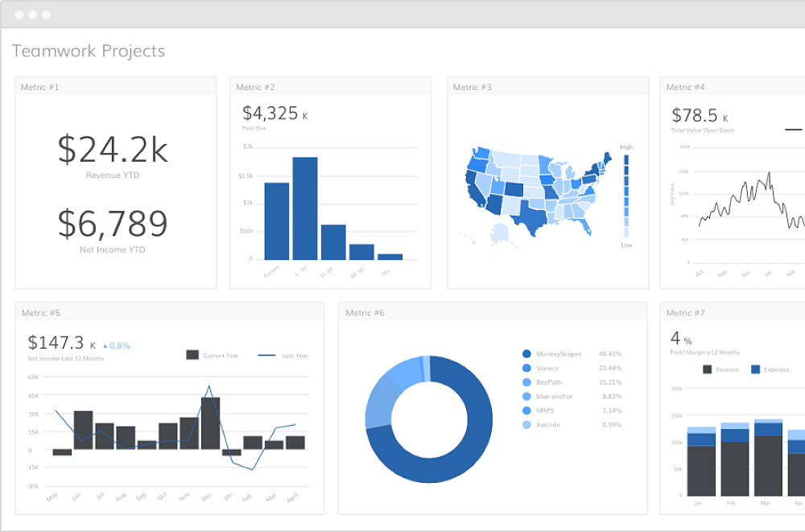
Task: Click the MRPS legend label
Action: click(545, 410)
